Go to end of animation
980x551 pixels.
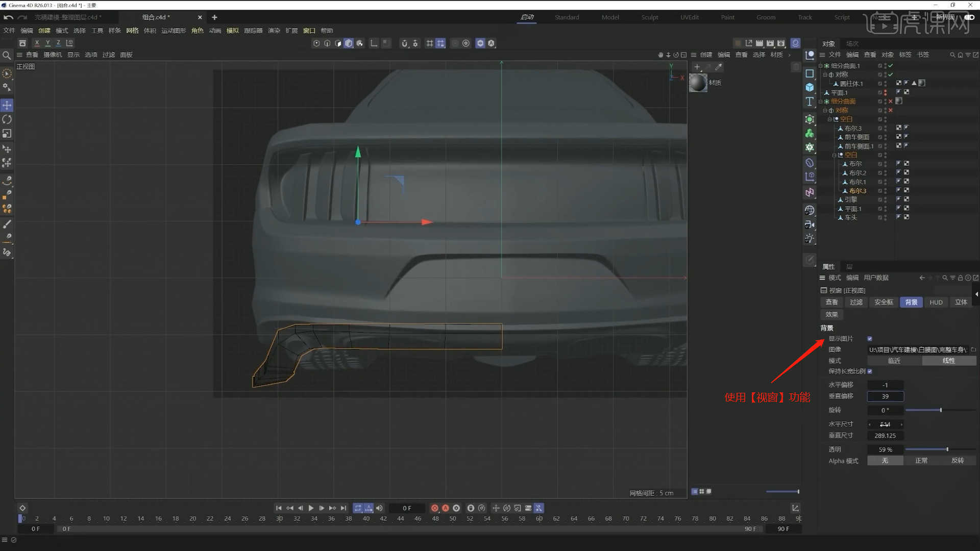click(344, 508)
